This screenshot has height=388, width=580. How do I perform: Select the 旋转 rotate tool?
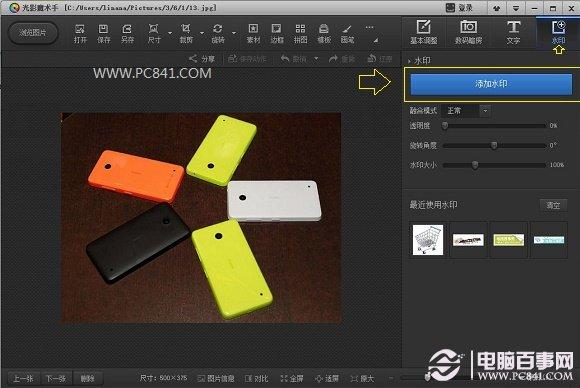point(218,34)
